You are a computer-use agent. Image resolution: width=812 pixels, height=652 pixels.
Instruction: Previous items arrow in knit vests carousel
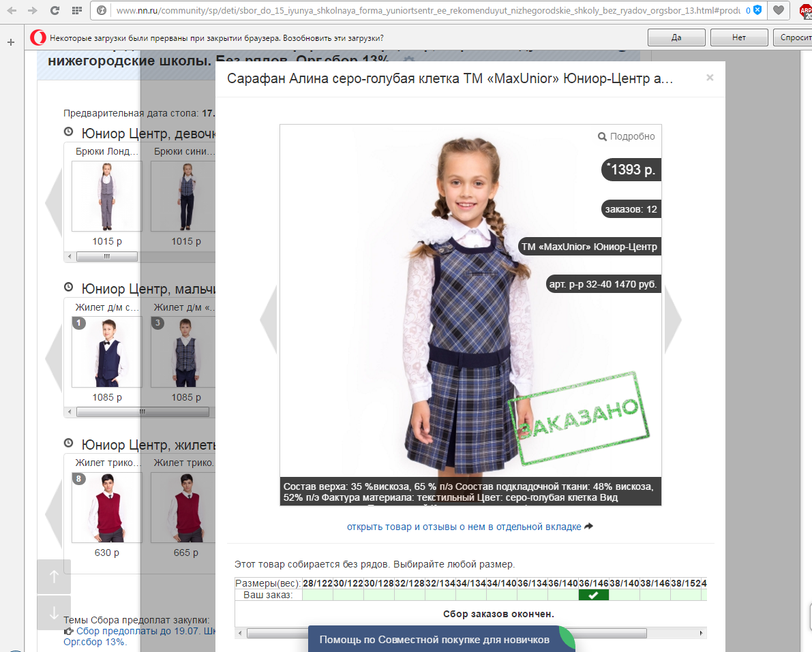tap(53, 514)
